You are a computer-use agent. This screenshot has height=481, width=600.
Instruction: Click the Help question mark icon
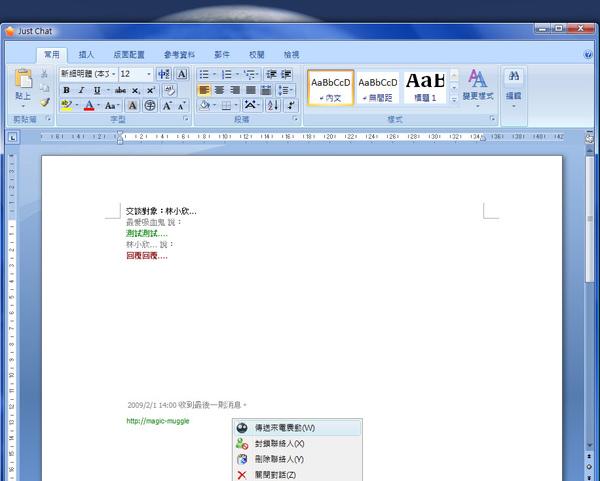click(x=587, y=55)
